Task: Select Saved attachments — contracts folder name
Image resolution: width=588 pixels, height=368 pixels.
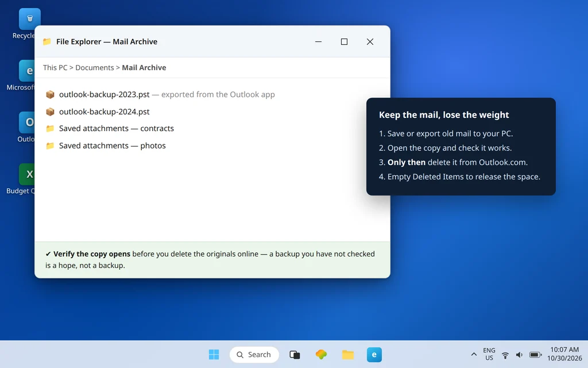Action: 116,128
